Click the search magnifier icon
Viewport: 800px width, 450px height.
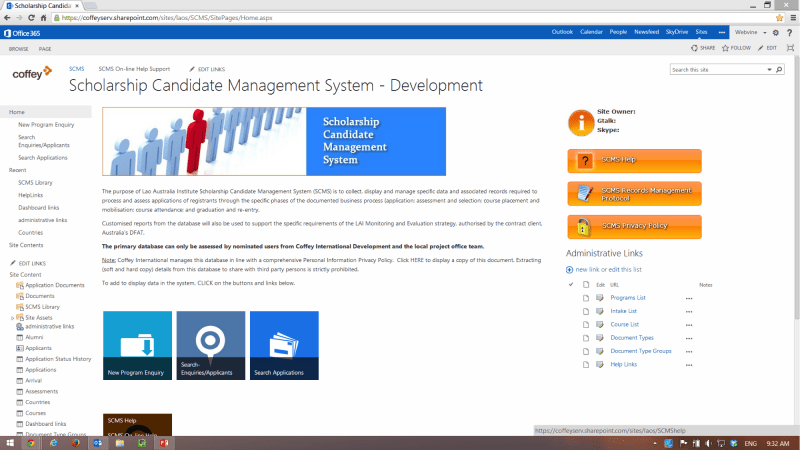[x=779, y=69]
